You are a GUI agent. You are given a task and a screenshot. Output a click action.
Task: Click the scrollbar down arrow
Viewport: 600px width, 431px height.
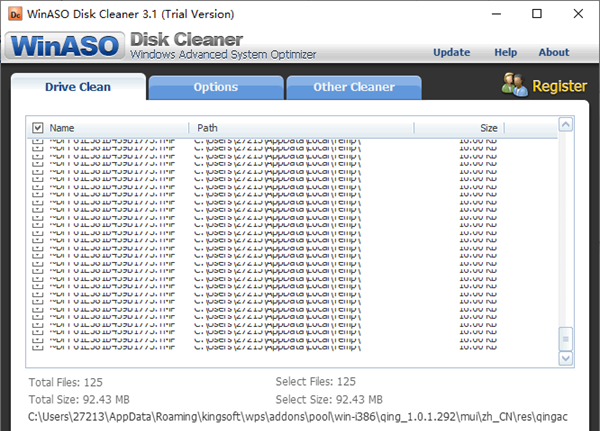click(x=566, y=359)
